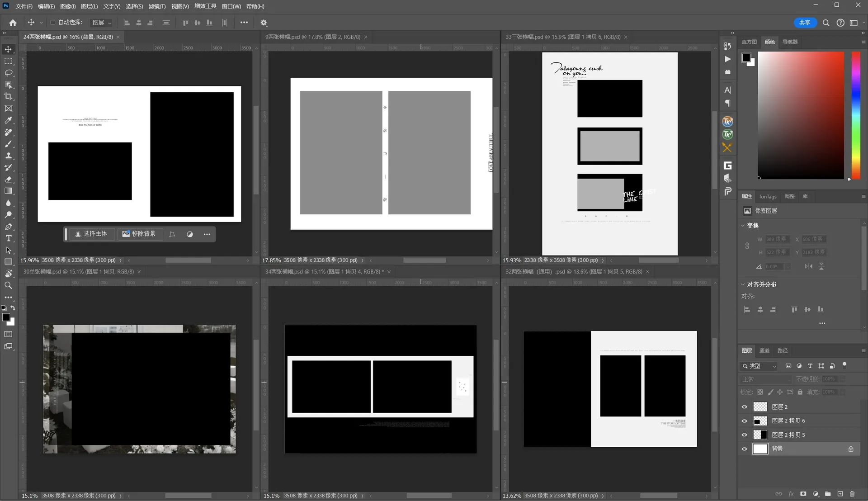Select the Horizontal Type tool
This screenshot has width=868, height=501.
[8, 238]
